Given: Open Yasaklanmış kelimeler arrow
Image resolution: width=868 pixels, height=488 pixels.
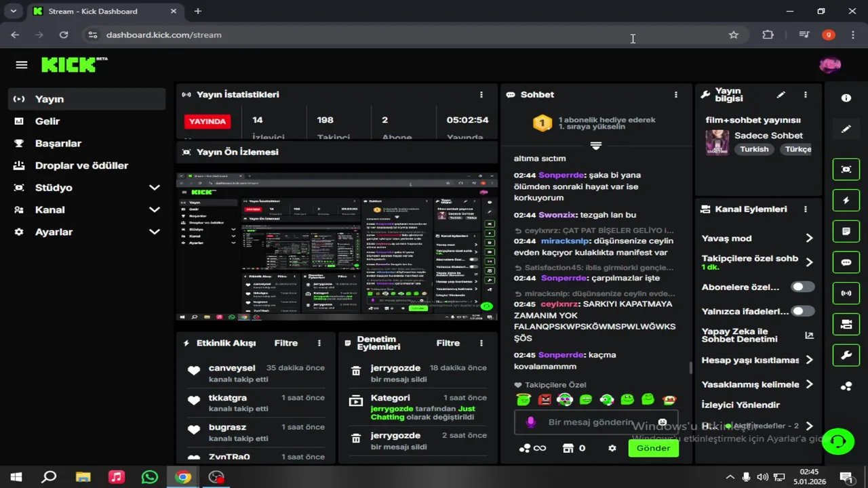Looking at the screenshot, I should 809,384.
